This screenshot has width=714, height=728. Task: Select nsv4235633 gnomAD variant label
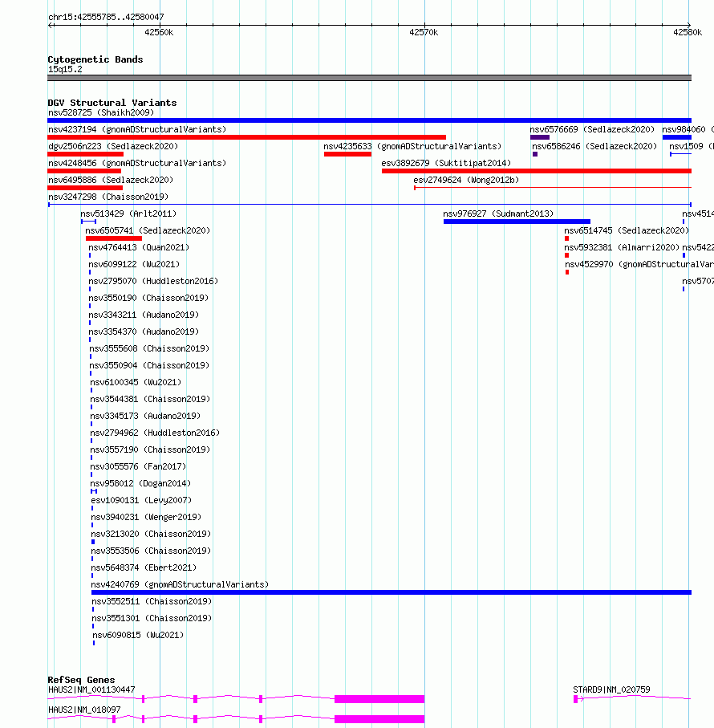click(412, 146)
